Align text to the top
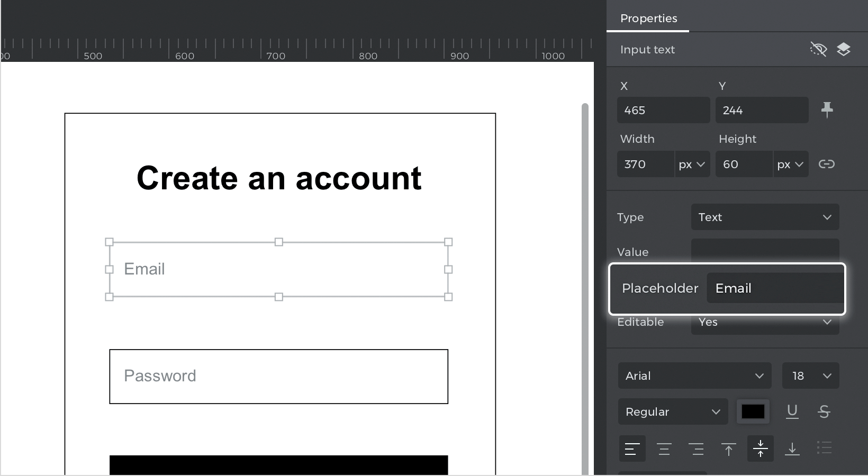 click(x=728, y=449)
